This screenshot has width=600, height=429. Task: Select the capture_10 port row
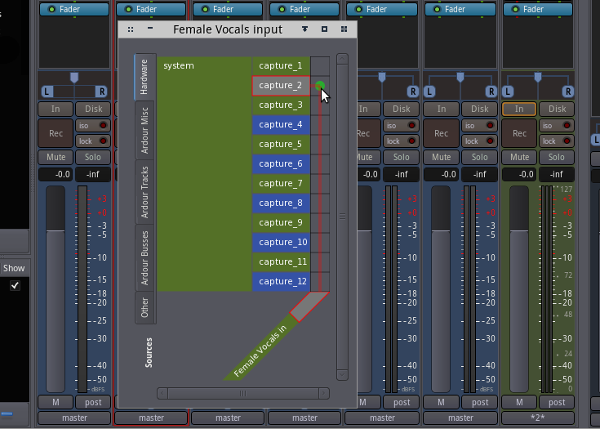pyautogui.click(x=281, y=242)
